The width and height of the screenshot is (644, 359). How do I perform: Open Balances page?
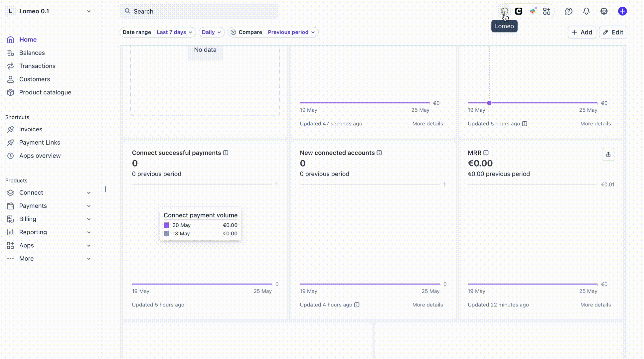pyautogui.click(x=32, y=53)
